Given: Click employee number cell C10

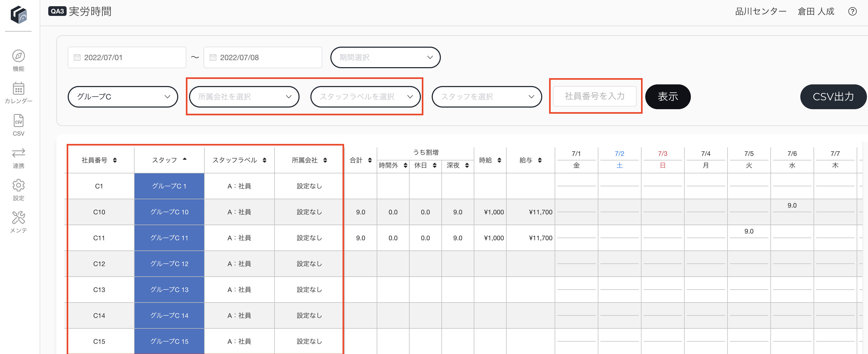Looking at the screenshot, I should [x=99, y=212].
